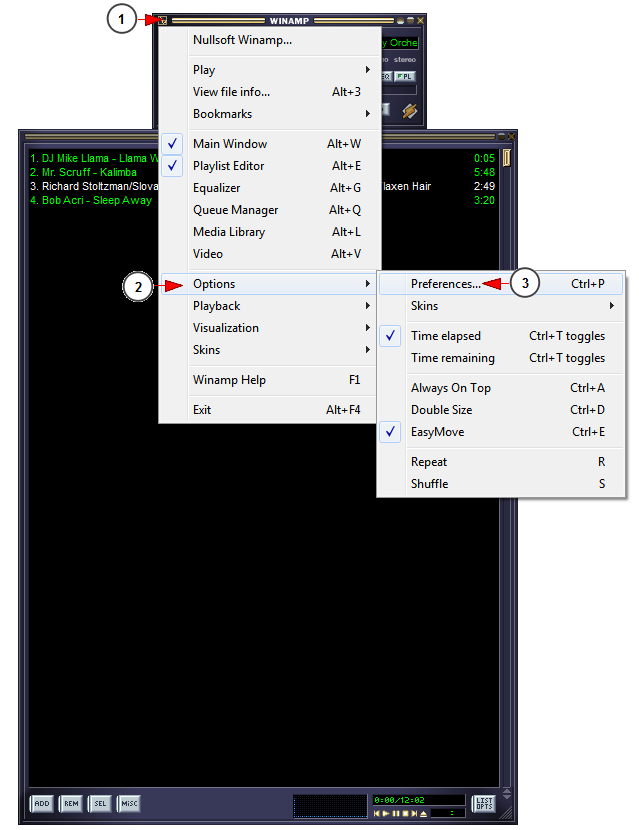
Task: Enable Shuffle in Options submenu
Action: (x=501, y=484)
